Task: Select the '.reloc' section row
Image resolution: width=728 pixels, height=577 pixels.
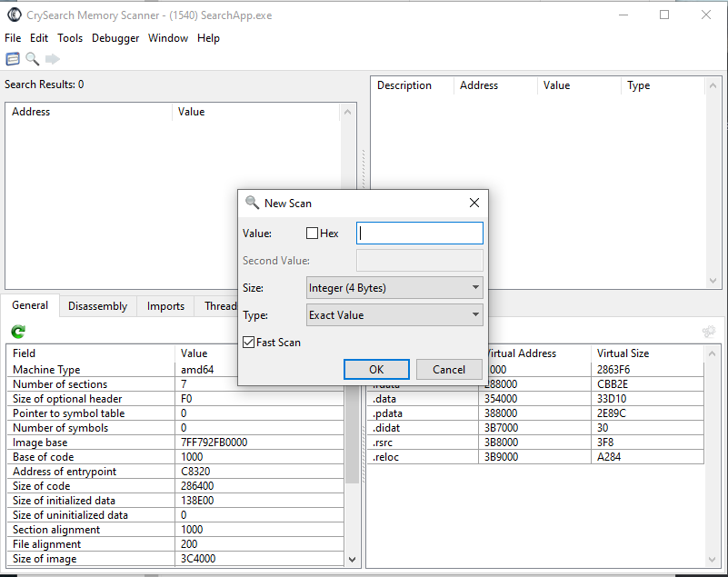Action: pos(535,457)
